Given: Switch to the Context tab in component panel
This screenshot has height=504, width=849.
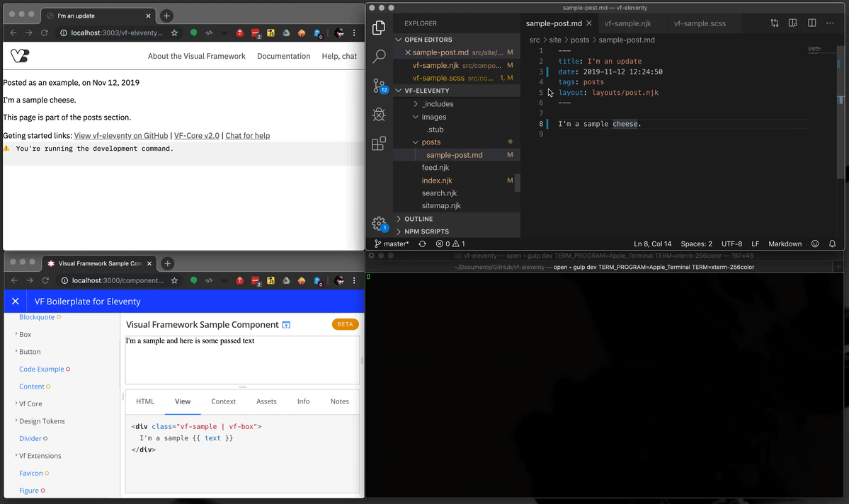Looking at the screenshot, I should (x=223, y=401).
